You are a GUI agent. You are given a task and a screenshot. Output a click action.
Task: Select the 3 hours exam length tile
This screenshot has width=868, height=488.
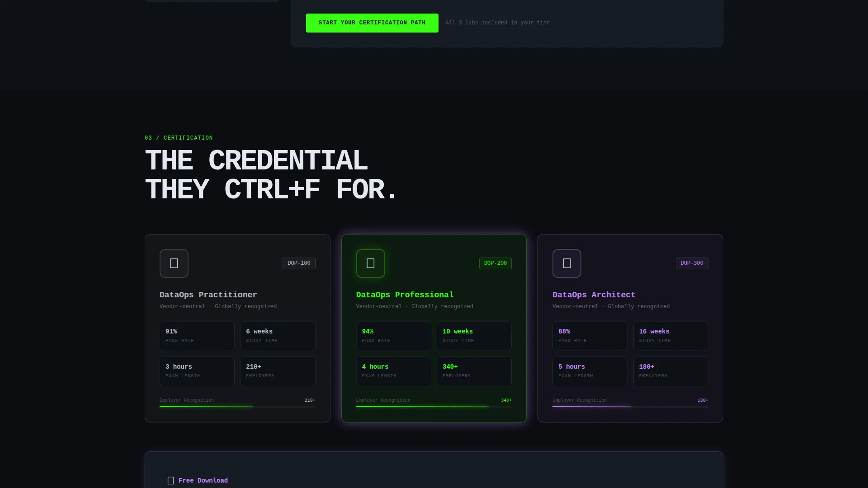tap(197, 371)
